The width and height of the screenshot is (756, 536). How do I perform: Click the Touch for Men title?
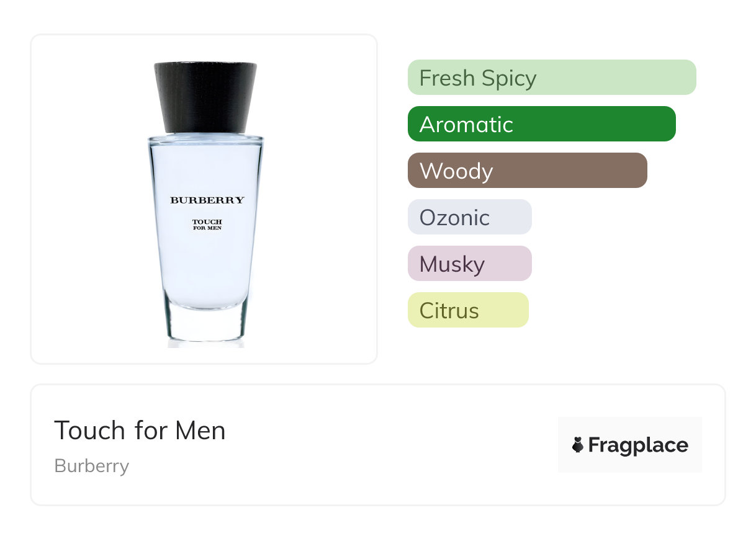140,431
